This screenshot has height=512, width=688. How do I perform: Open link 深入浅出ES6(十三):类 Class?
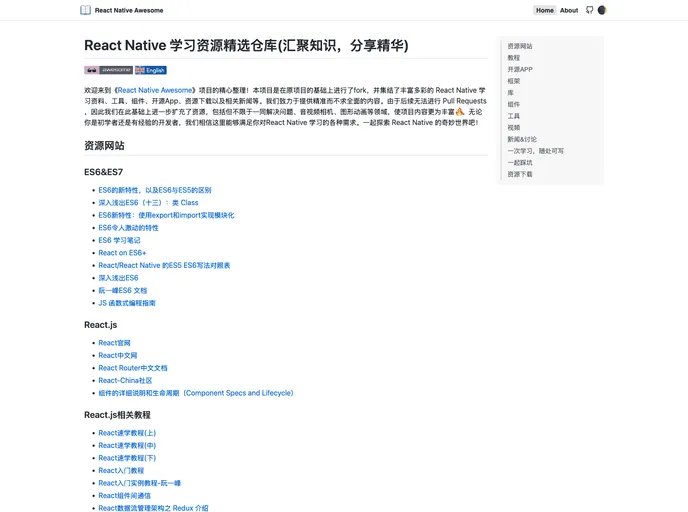(x=148, y=203)
